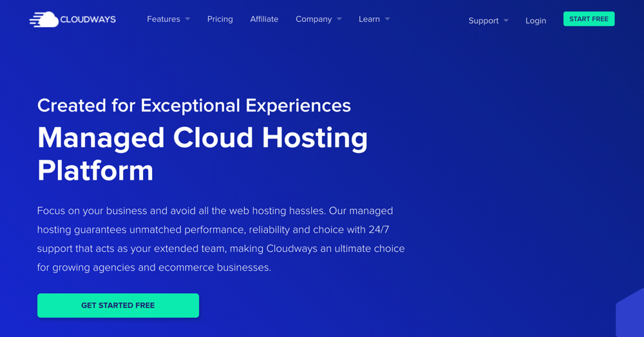644x337 pixels.
Task: Expand the Features dropdown arrow
Action: [x=187, y=19]
